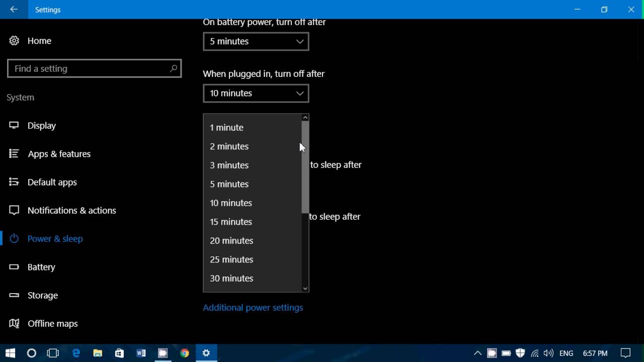Select the 30 minutes option
This screenshot has height=362, width=644.
click(253, 279)
